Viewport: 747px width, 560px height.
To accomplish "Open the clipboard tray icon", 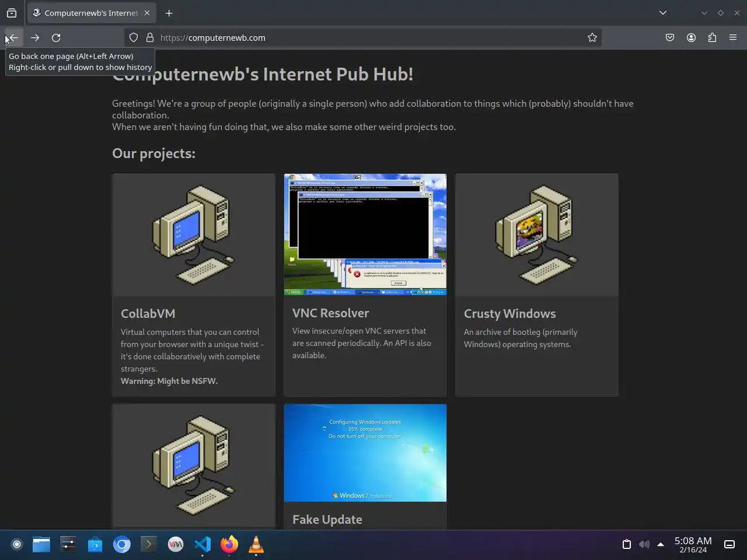I will pyautogui.click(x=627, y=544).
